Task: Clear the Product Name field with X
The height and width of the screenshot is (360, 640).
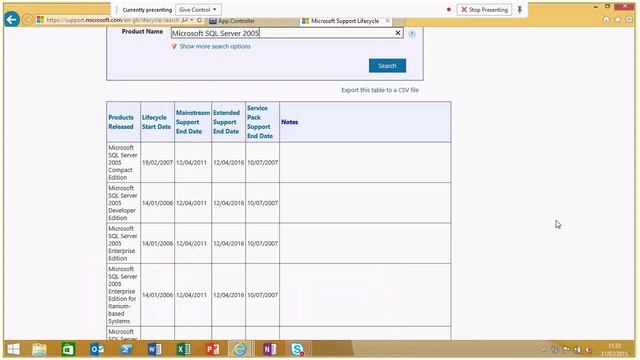Action: (x=398, y=33)
